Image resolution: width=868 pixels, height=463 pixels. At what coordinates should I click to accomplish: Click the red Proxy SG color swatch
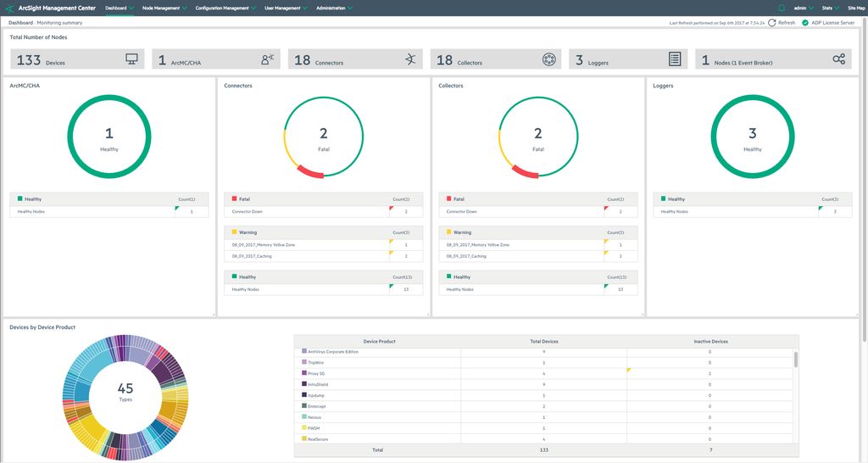click(304, 373)
